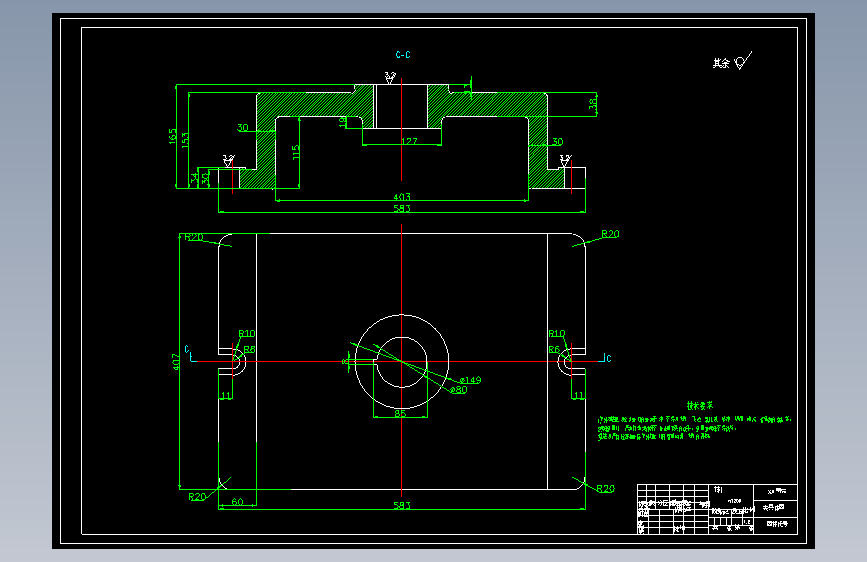
Task: Select the left R6 radius label
Action: [x=249, y=350]
